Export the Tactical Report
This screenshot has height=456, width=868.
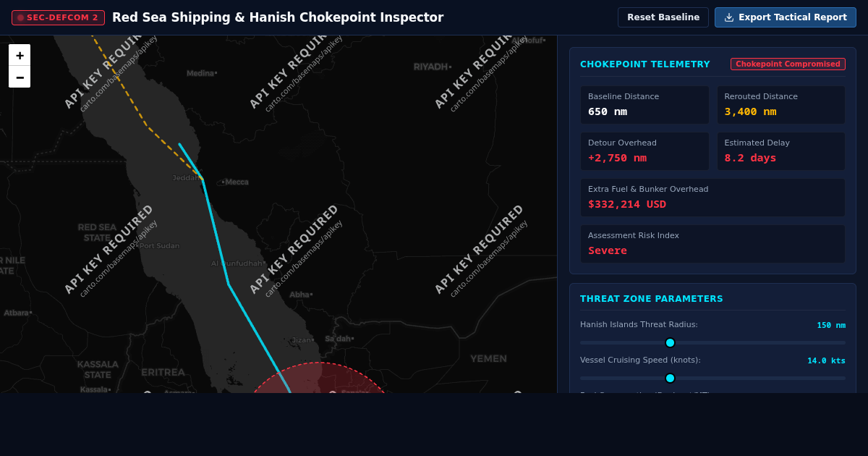(x=786, y=17)
